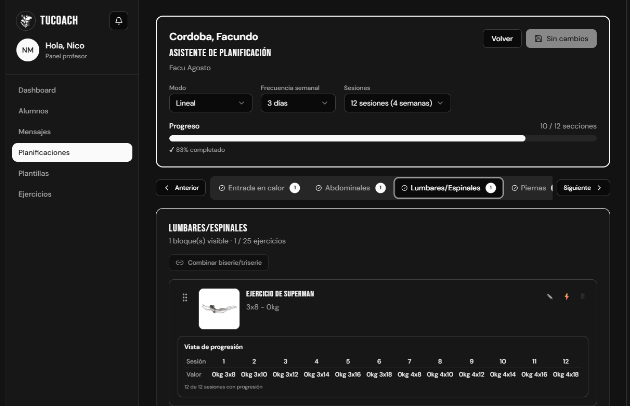Switch to the Entrada en calor tab

(259, 188)
